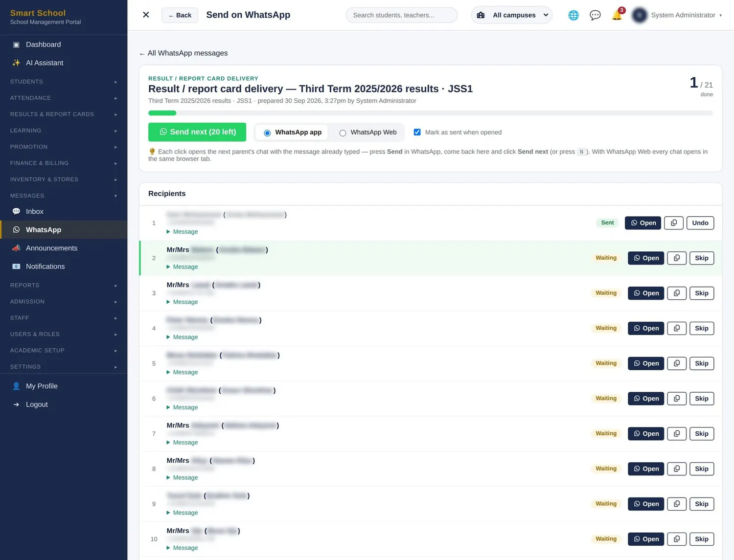Expand the Finance & Billing section
This screenshot has height=560, width=734.
tap(64, 163)
